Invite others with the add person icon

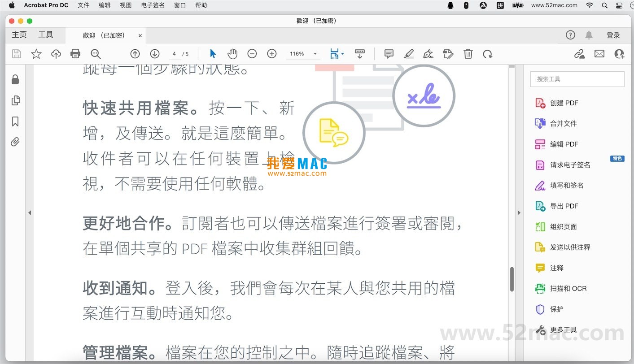619,54
